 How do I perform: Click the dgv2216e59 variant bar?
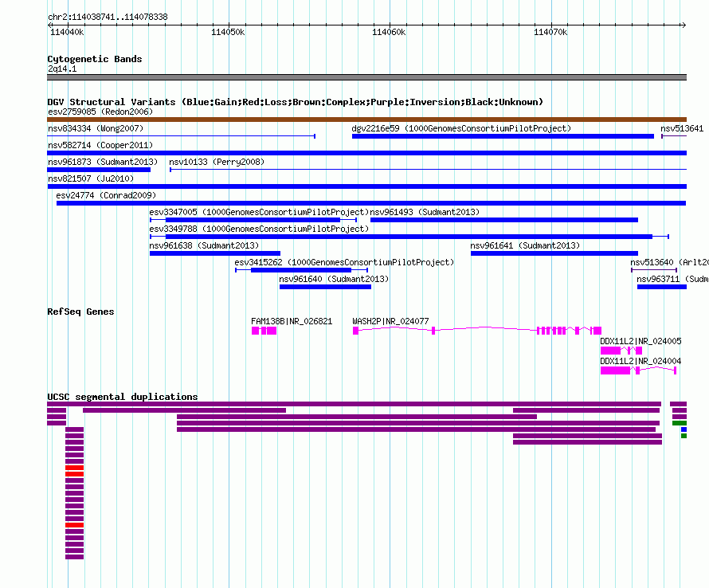[x=503, y=136]
